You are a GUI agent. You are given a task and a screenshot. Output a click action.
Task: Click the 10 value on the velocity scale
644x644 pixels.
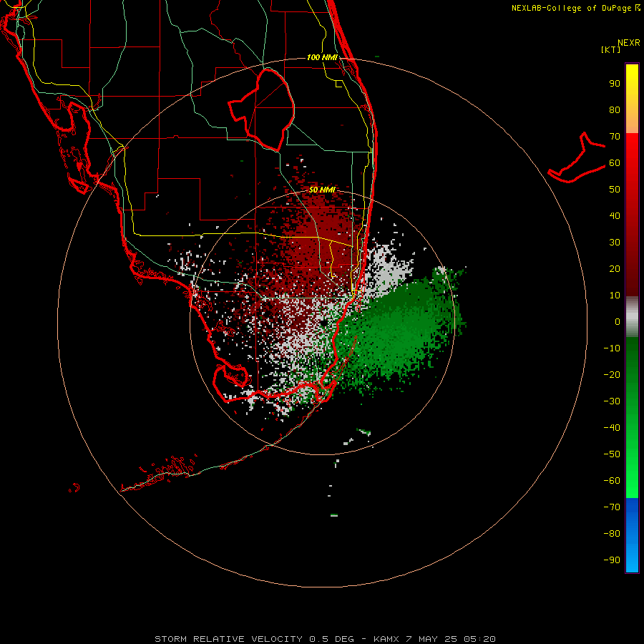point(615,296)
